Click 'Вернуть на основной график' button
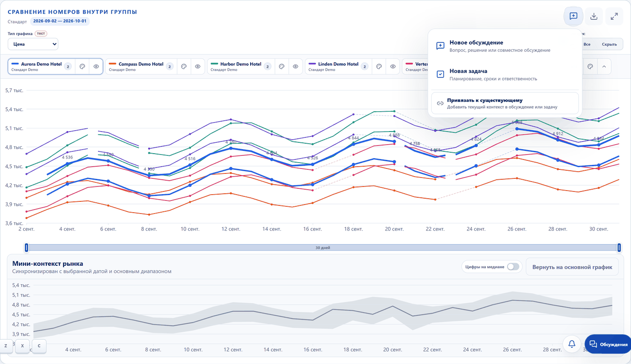 click(572, 267)
